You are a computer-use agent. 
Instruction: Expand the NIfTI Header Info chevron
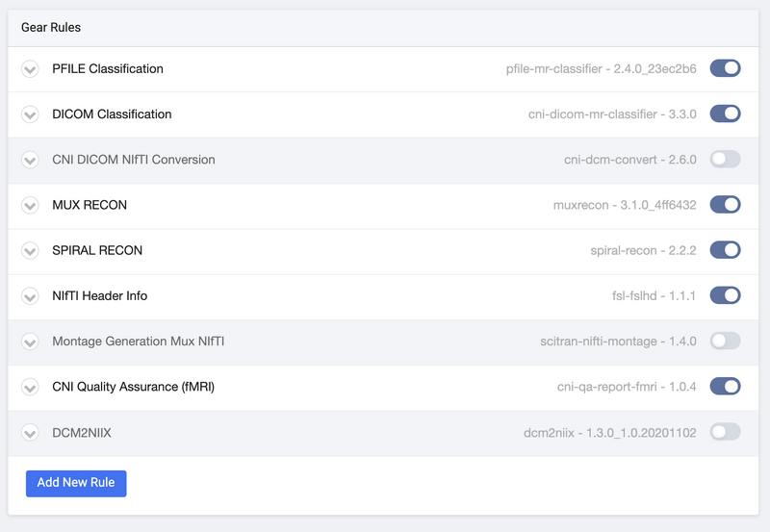30,296
